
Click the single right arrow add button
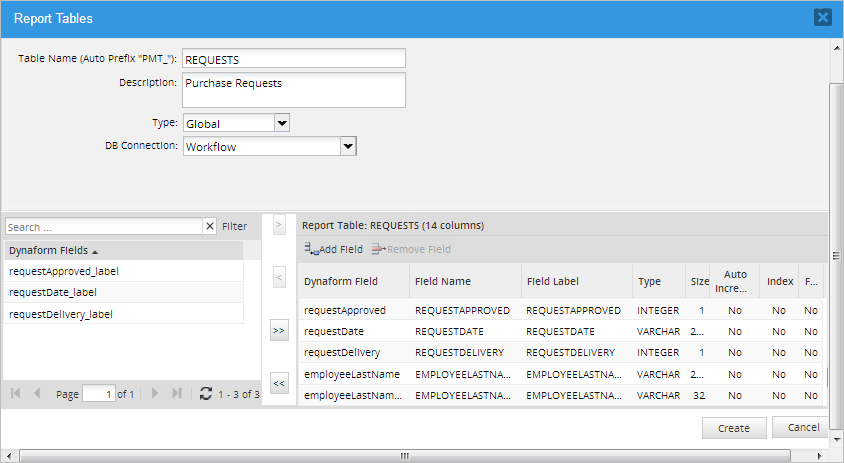279,224
